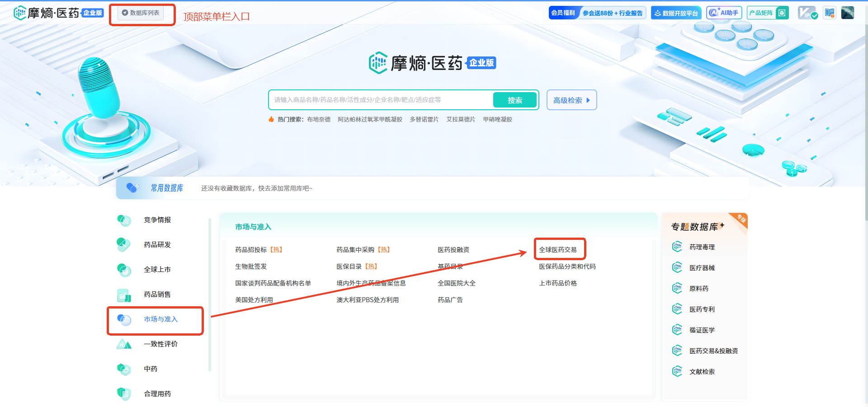This screenshot has height=407, width=868.
Task: Select the 中药 category icon
Action: point(124,369)
